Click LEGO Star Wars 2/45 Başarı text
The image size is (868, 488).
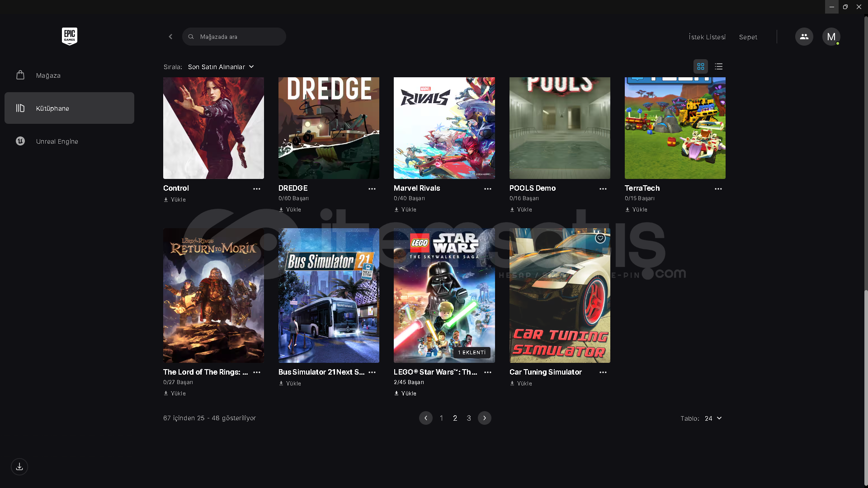(x=409, y=382)
